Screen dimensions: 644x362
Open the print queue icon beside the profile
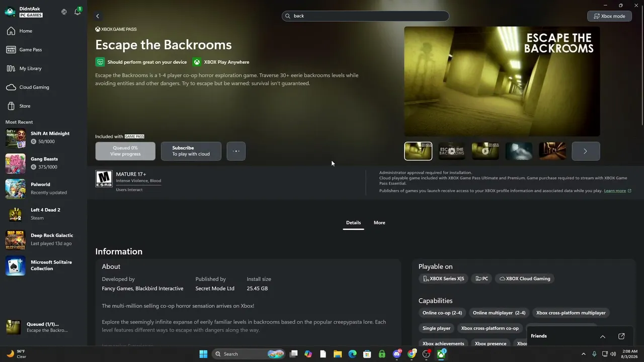point(64,12)
